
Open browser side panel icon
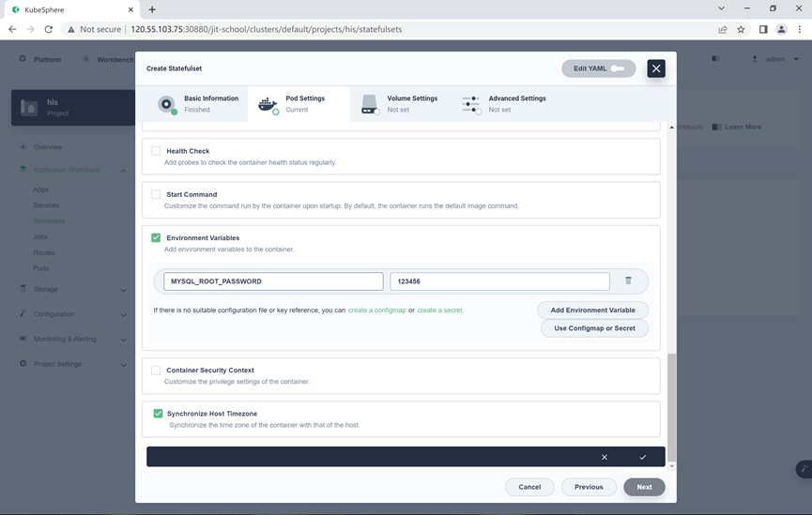[763, 29]
